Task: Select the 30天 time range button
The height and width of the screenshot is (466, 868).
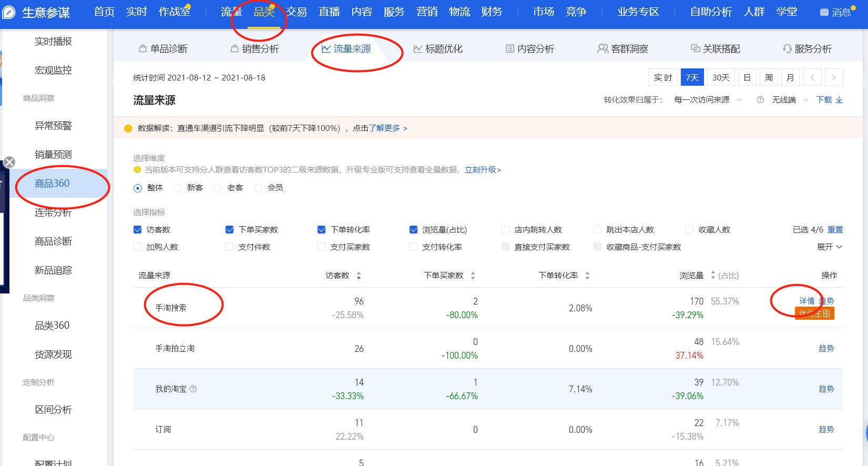Action: pos(721,77)
